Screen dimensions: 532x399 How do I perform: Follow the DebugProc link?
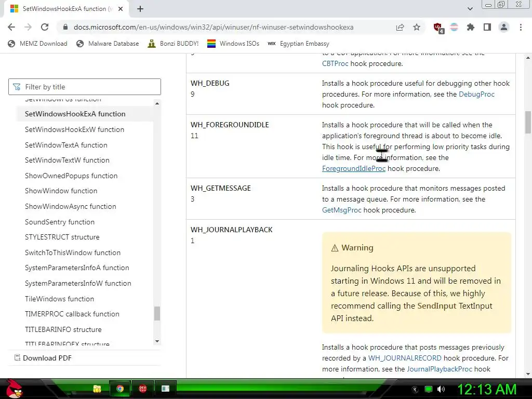(x=476, y=94)
